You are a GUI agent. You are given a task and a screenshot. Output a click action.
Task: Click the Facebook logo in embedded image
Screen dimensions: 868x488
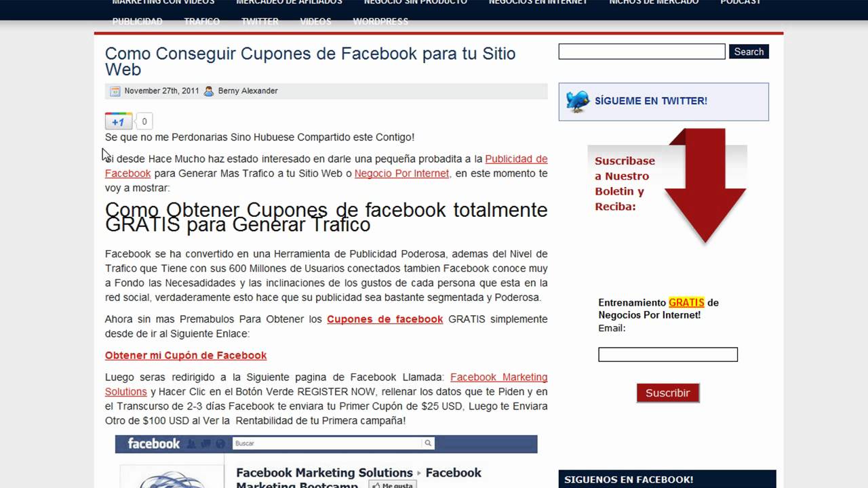[154, 444]
